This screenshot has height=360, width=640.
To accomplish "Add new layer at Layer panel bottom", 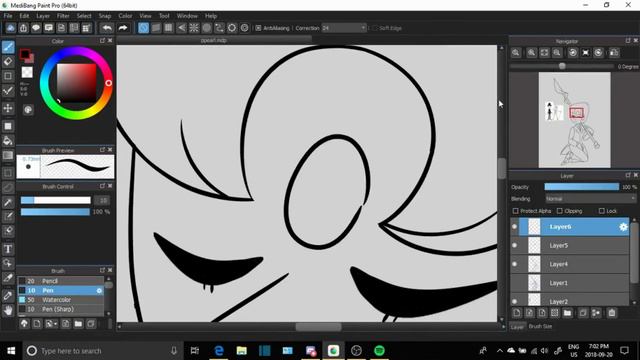I will click(x=517, y=313).
